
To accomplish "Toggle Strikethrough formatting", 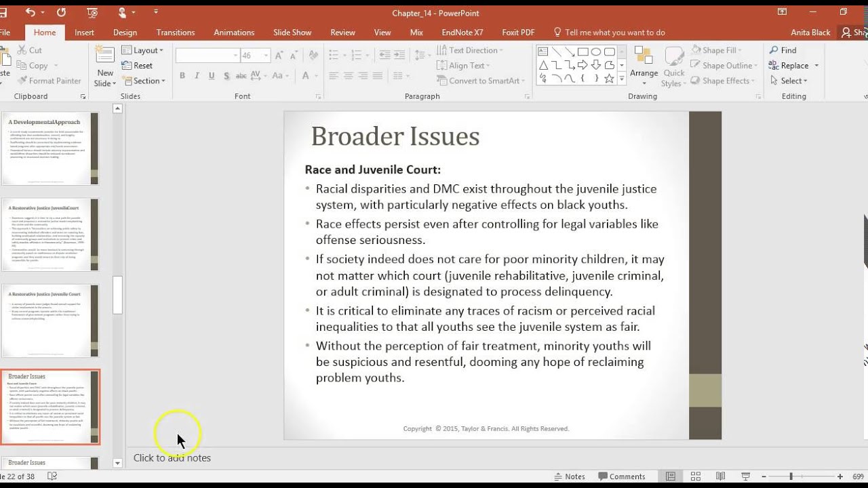I will [242, 76].
